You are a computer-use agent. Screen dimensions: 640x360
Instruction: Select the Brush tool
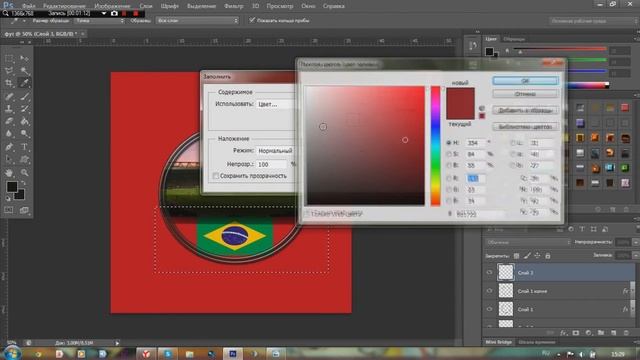point(24,97)
